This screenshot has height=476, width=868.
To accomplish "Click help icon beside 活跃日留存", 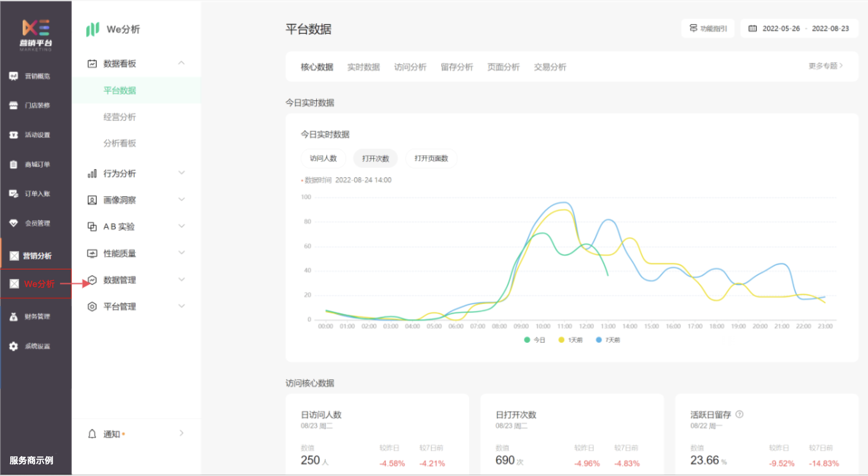I will 740,414.
